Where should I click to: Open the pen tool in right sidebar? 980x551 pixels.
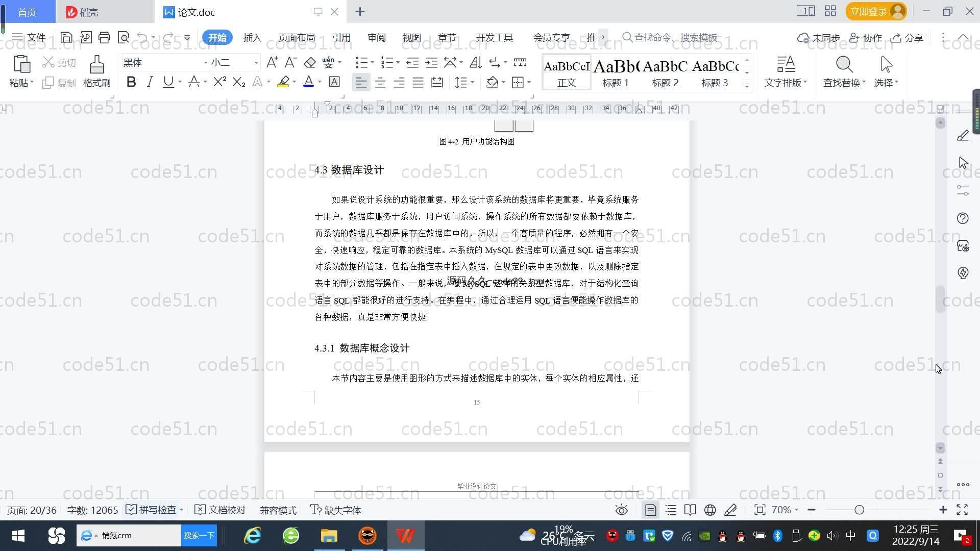point(963,136)
